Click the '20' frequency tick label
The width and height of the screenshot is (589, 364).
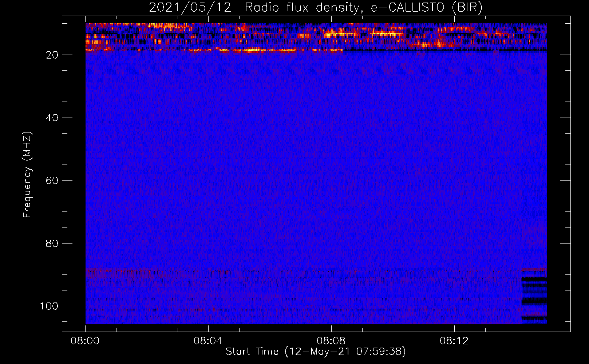pyautogui.click(x=52, y=55)
